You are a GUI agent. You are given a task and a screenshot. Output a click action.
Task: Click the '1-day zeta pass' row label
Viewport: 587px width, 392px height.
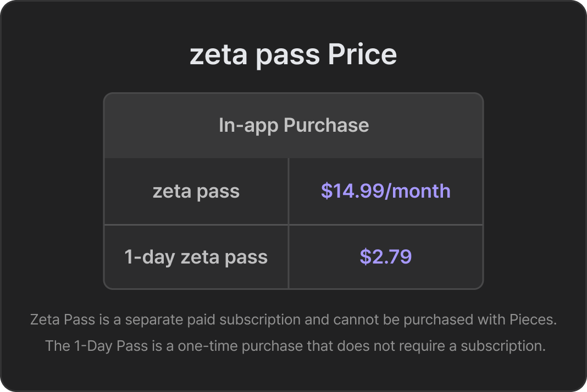[196, 257]
